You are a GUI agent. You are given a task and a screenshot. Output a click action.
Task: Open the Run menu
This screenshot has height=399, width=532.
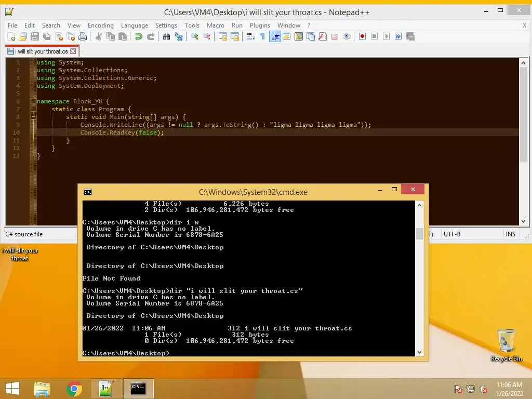237,25
